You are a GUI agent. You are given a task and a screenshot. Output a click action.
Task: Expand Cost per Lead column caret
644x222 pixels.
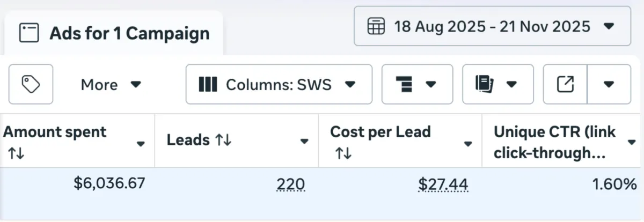click(x=468, y=144)
